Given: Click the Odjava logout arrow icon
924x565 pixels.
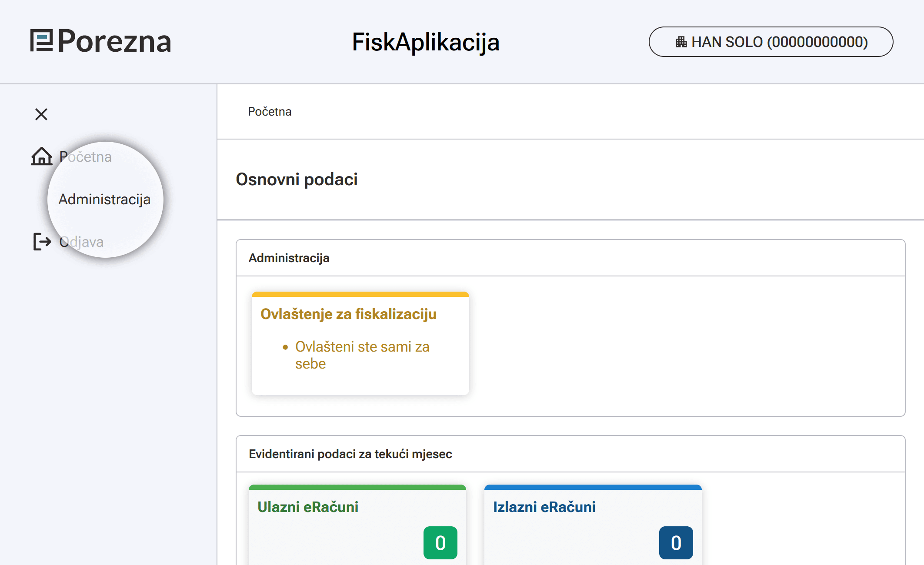Looking at the screenshot, I should pyautogui.click(x=42, y=242).
